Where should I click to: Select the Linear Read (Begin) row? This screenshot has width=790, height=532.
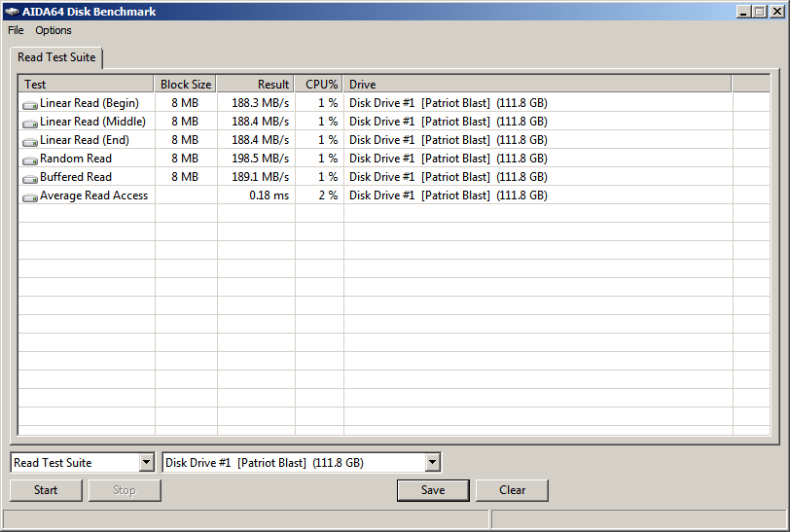[394, 103]
